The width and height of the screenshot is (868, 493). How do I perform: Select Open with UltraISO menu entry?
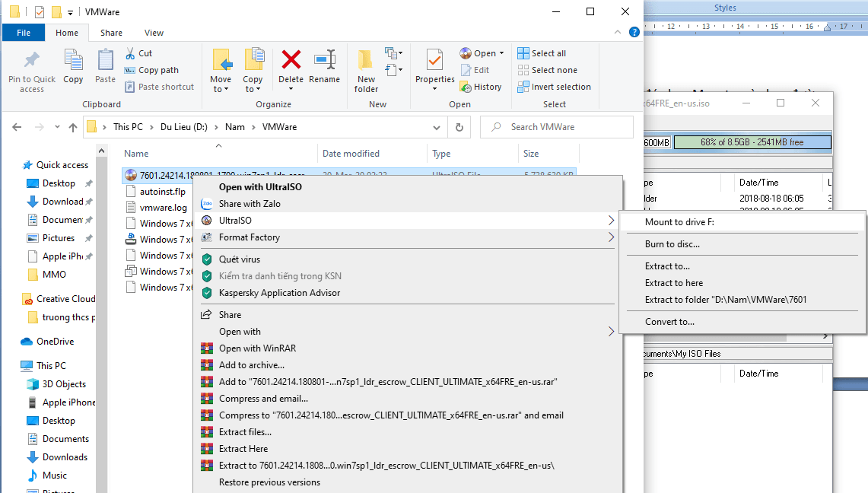[260, 187]
